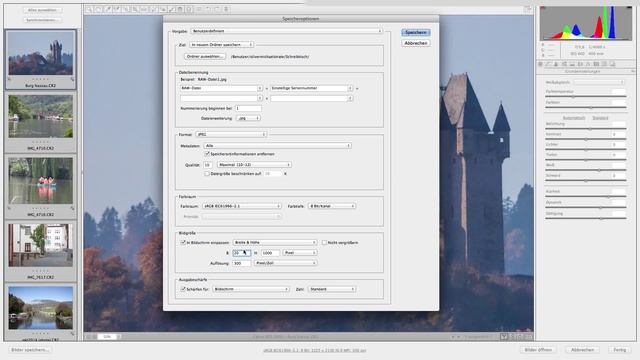Select the Adjustment Brush tool
The width and height of the screenshot is (640, 360).
[171, 9]
